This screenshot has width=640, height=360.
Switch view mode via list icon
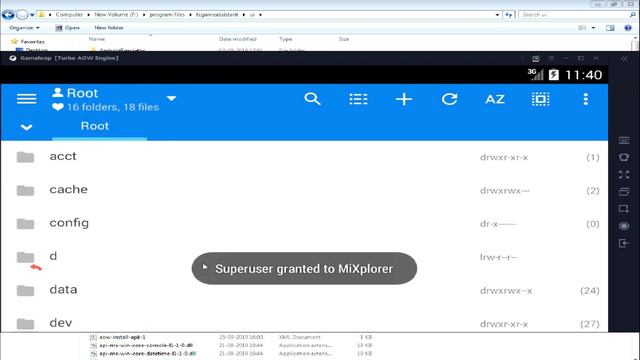(x=358, y=99)
